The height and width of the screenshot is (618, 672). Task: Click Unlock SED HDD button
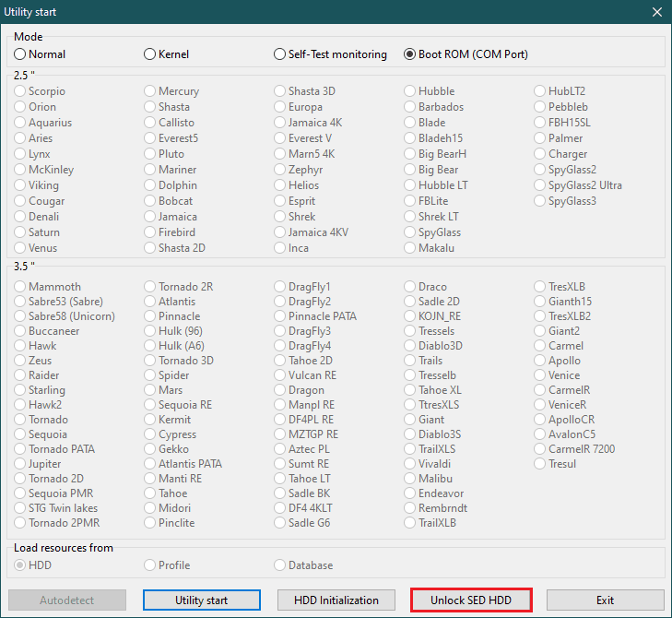point(472,600)
